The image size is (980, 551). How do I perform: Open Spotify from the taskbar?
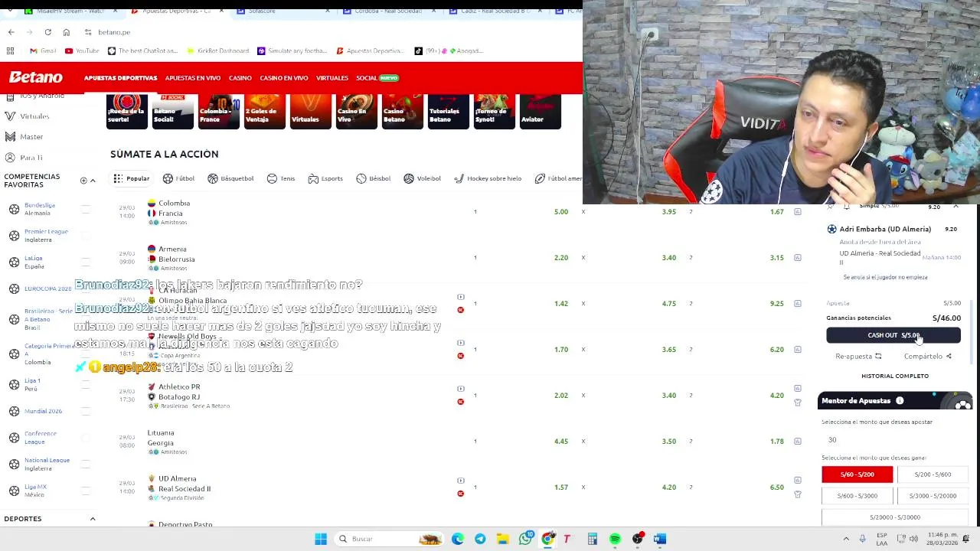(x=615, y=539)
